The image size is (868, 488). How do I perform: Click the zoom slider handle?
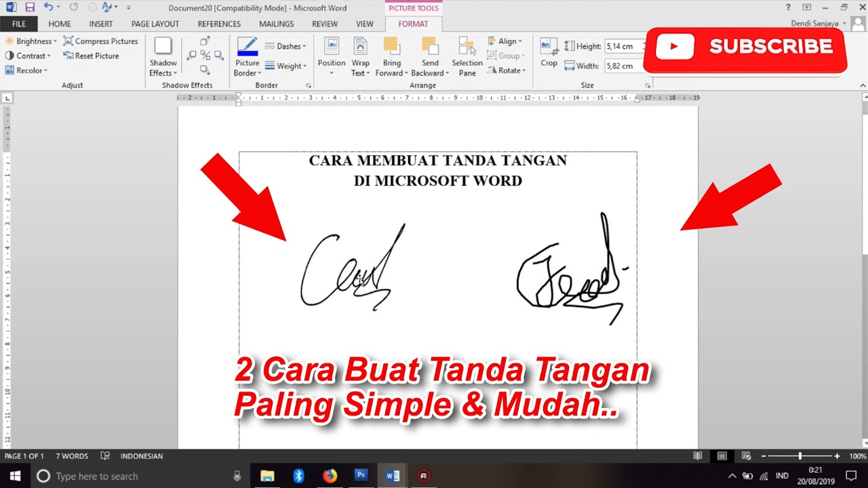click(x=800, y=456)
